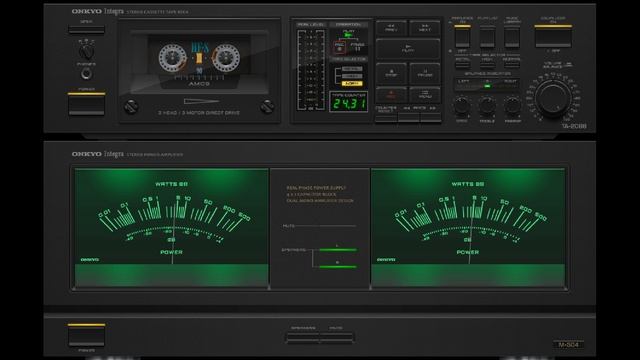Toggle the PRESENCE ON switch
The image size is (640, 360).
[x=462, y=37]
